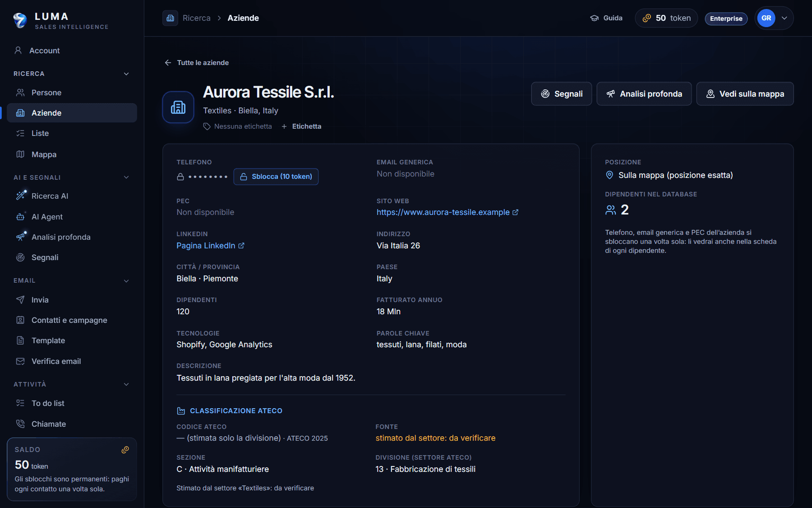Collapse the ATTIVITÀ sidebar section
Screen dimensions: 812x508
126,384
